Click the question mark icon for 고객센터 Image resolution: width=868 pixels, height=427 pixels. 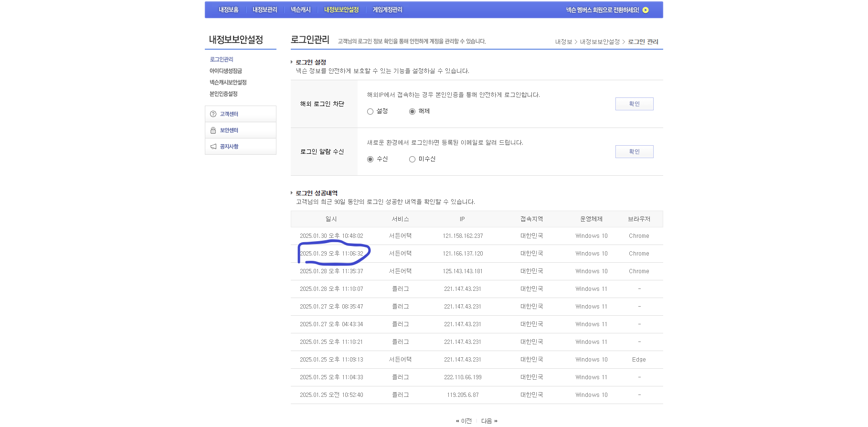point(213,114)
